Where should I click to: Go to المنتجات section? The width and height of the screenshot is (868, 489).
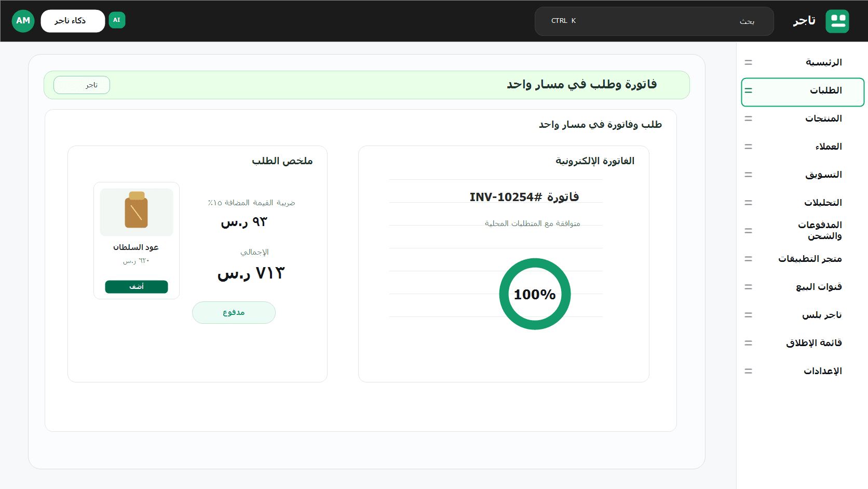click(x=803, y=118)
